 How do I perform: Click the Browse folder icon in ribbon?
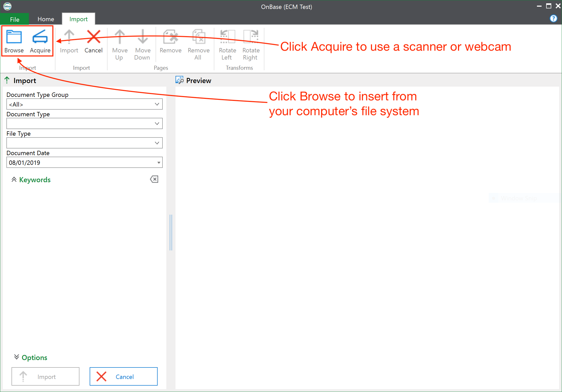click(x=14, y=37)
